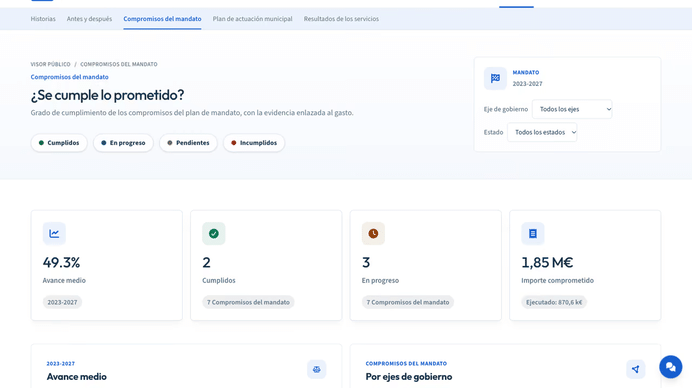Toggle the Incumplidos filter chip
This screenshot has height=388, width=692.
[x=254, y=143]
